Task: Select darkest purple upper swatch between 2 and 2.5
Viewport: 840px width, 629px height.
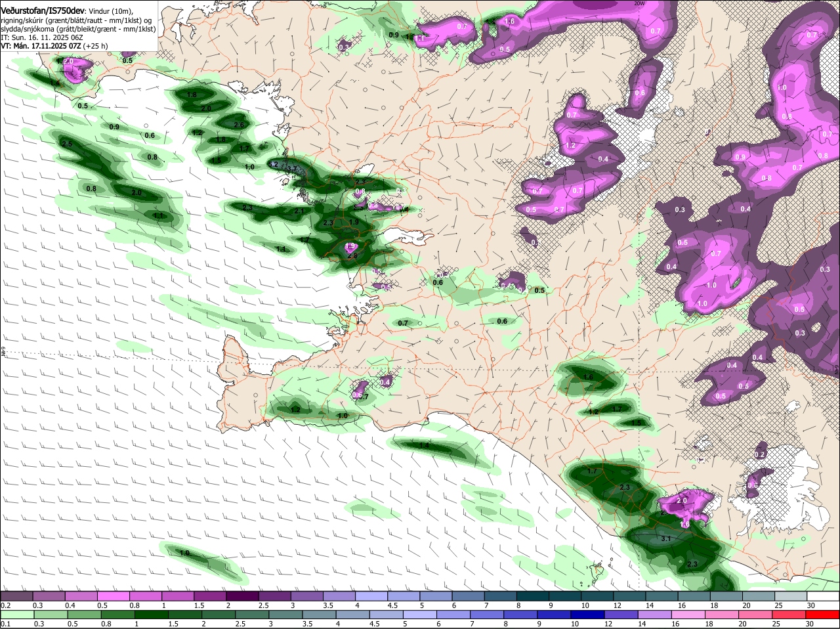Action: (x=242, y=596)
